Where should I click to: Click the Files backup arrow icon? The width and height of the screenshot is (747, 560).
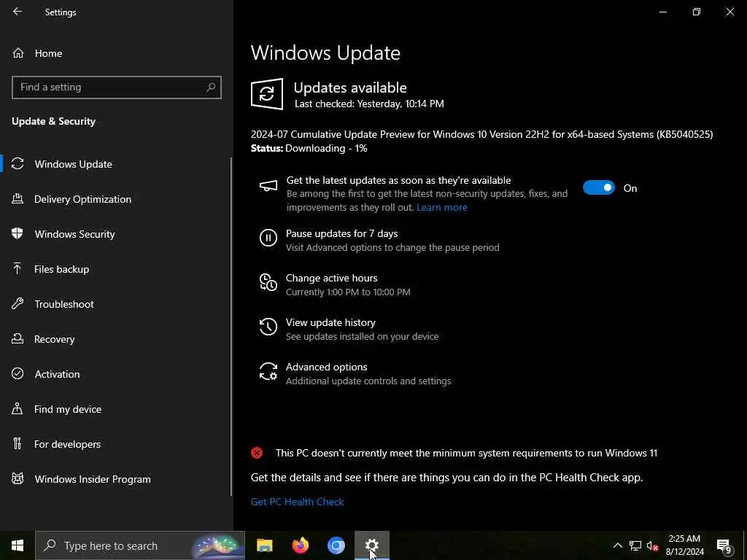coord(18,268)
